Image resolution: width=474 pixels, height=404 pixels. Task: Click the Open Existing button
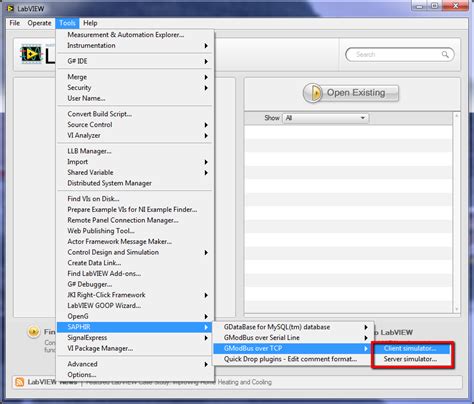point(351,93)
